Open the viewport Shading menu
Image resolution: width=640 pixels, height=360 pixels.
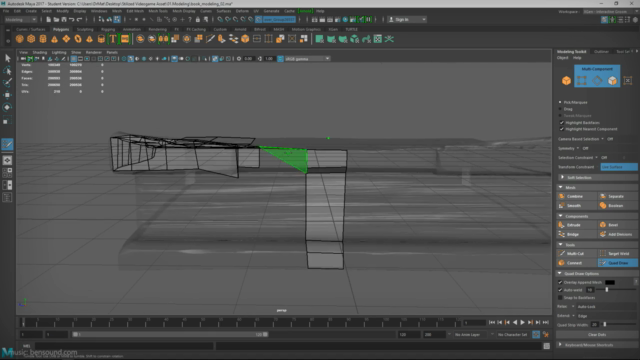[x=40, y=53]
